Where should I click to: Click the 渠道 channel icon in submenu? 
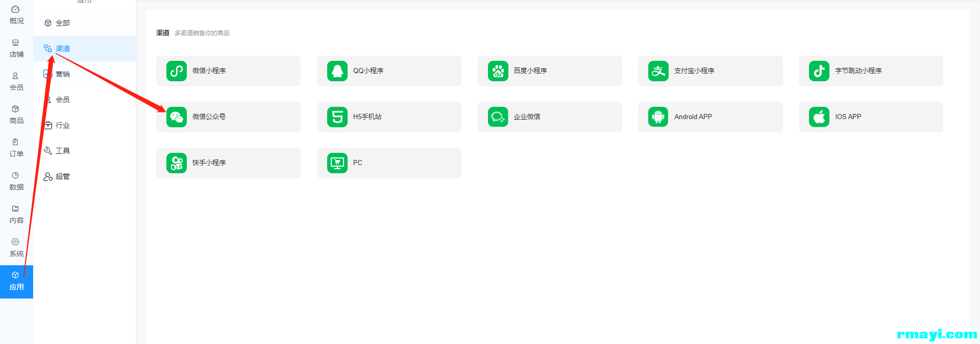point(48,49)
